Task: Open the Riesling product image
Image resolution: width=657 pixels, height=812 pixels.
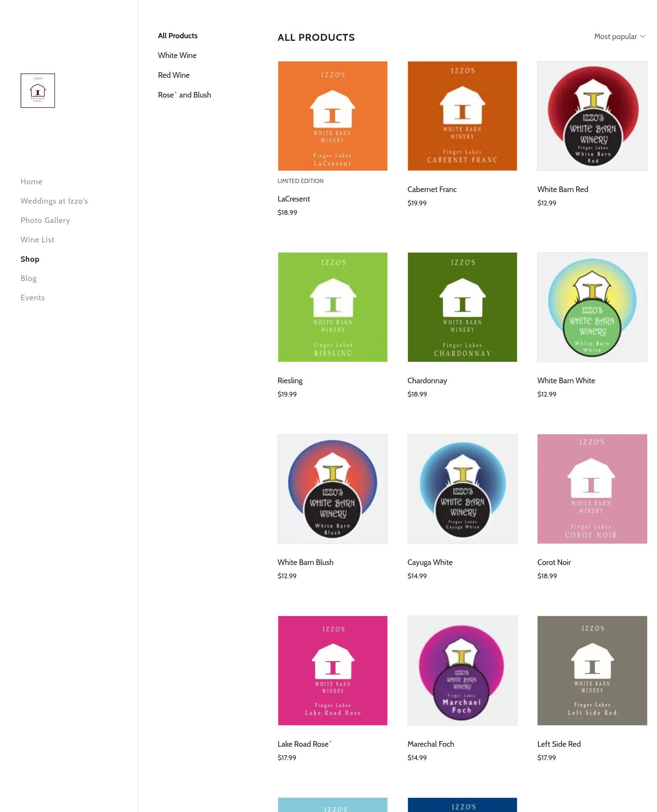Action: tap(333, 307)
